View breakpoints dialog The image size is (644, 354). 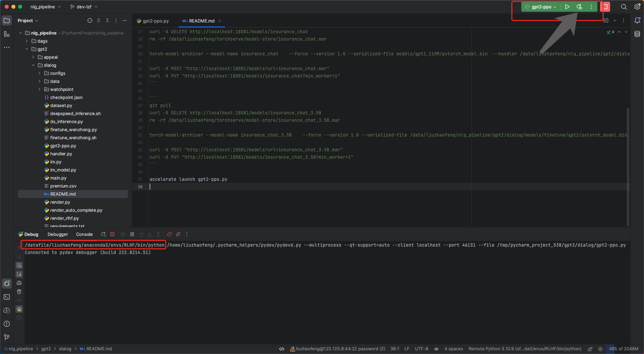[169, 234]
